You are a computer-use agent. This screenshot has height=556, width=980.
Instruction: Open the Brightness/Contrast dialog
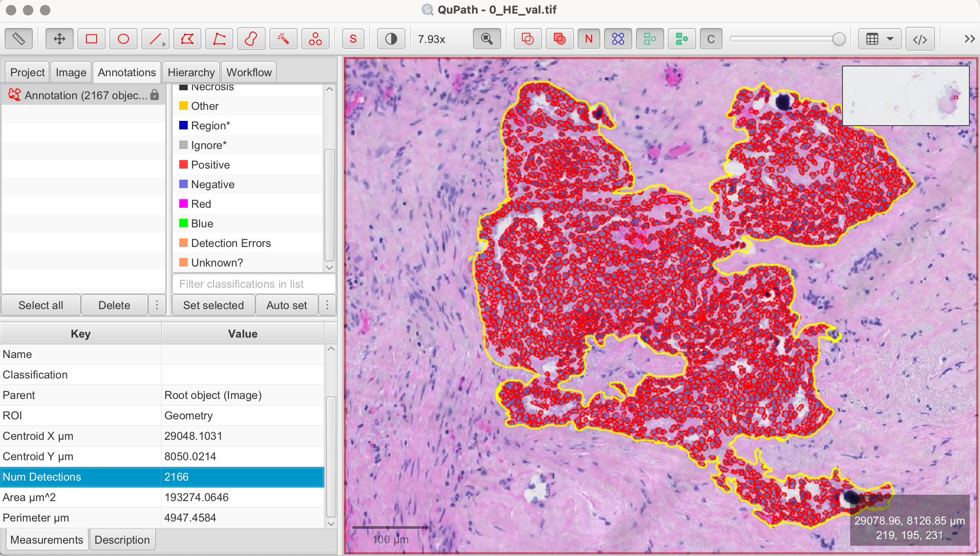point(390,38)
